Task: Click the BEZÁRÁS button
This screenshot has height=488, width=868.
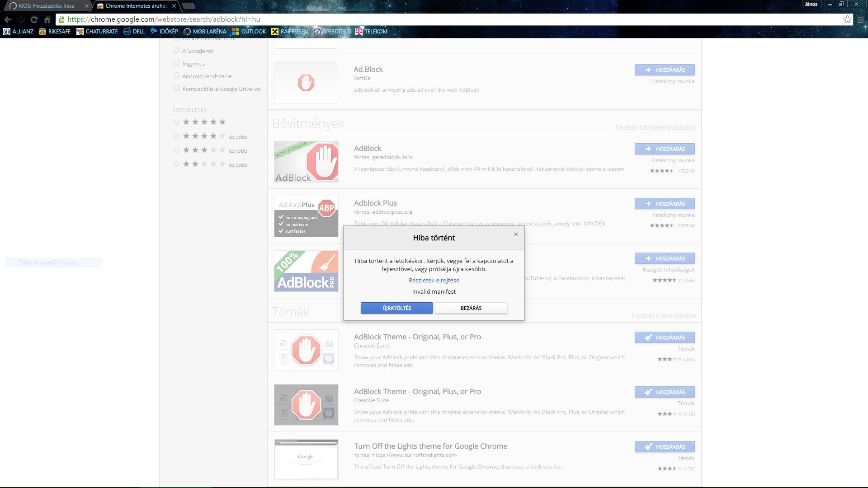Action: 471,308
